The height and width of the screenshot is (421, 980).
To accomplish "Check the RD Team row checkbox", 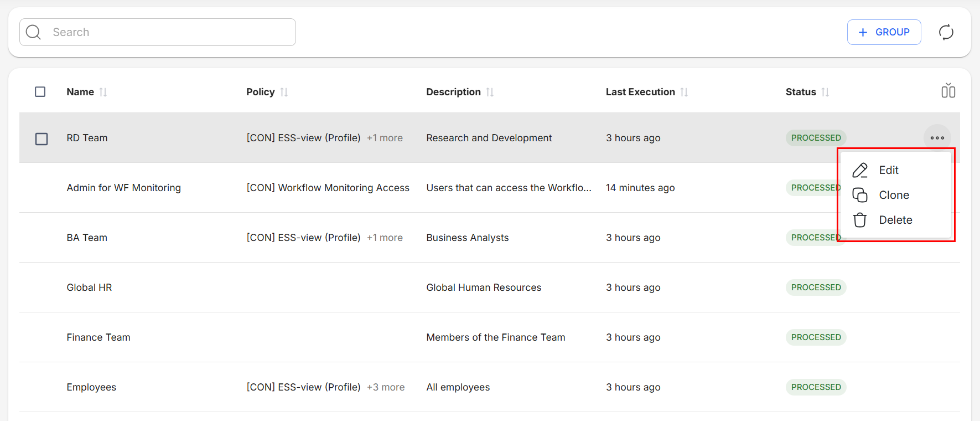I will (x=42, y=138).
